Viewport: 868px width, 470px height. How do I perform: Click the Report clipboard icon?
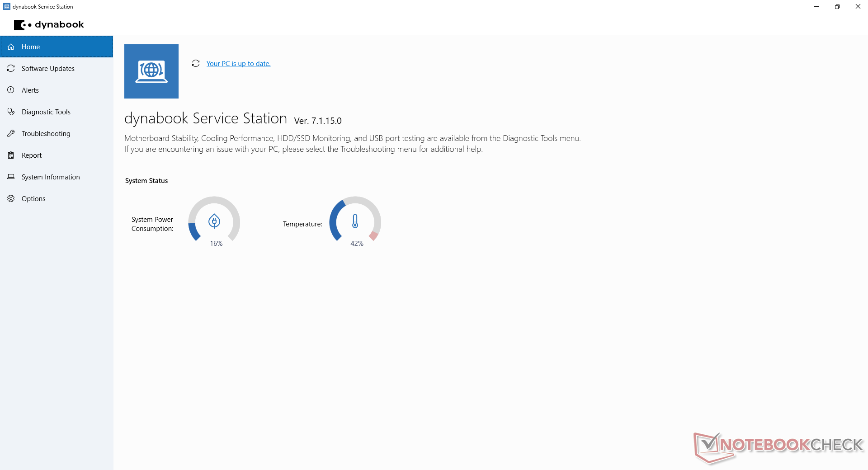click(11, 155)
